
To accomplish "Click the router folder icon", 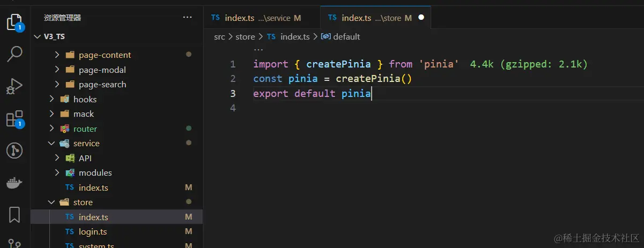I will (x=64, y=129).
